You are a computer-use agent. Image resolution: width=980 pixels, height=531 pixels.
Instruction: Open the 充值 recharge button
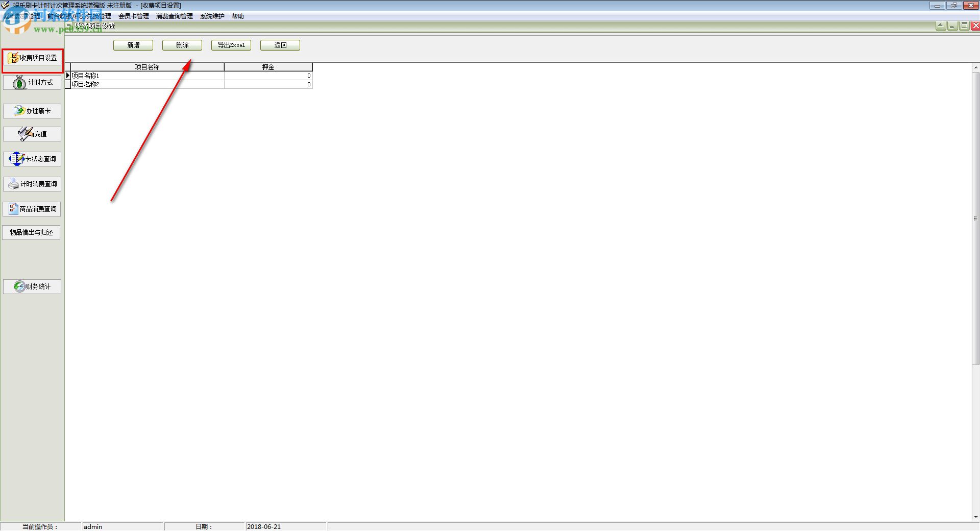coord(32,134)
